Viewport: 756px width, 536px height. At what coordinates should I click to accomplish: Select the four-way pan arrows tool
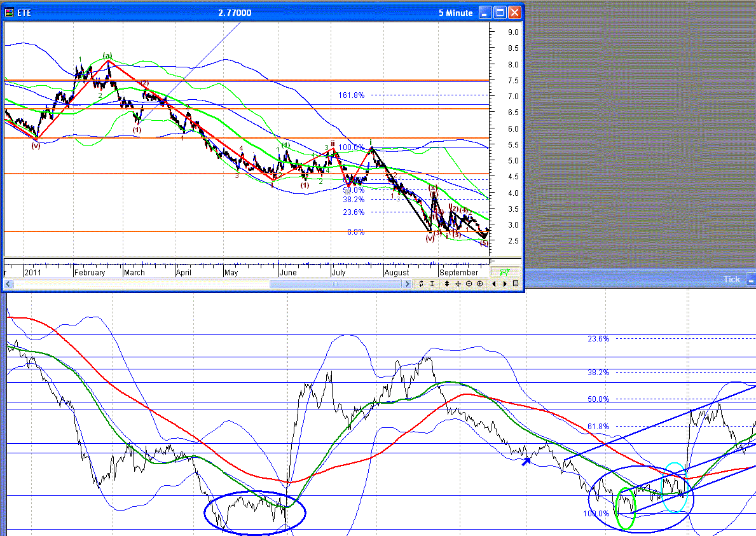(458, 284)
